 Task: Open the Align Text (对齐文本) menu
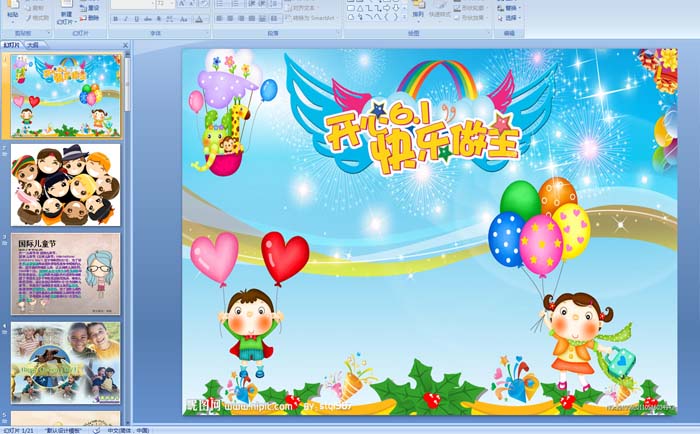click(x=302, y=8)
